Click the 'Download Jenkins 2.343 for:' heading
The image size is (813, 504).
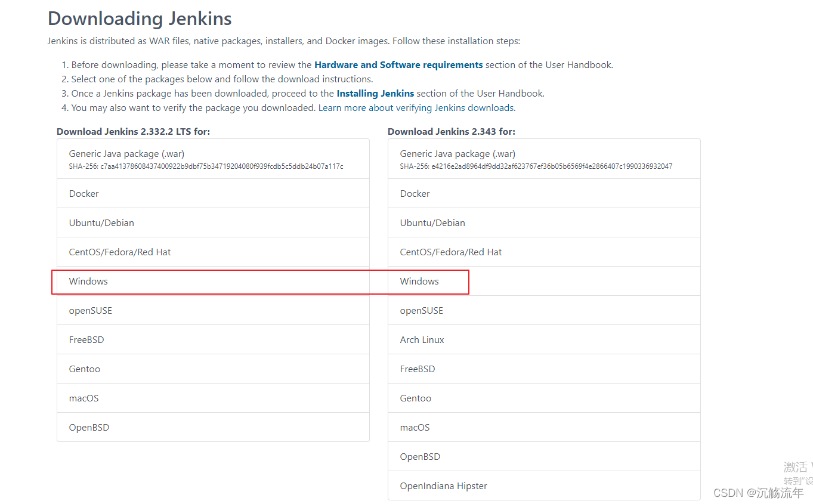click(x=452, y=131)
